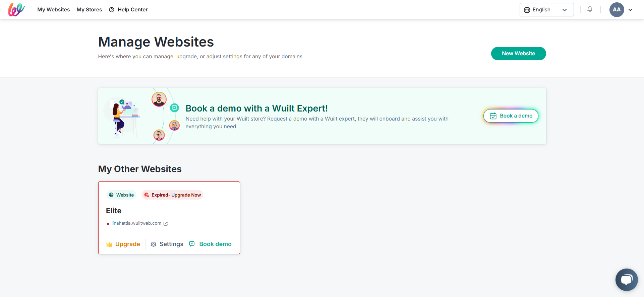The width and height of the screenshot is (644, 297).
Task: Select the Elite website title
Action: pyautogui.click(x=114, y=211)
